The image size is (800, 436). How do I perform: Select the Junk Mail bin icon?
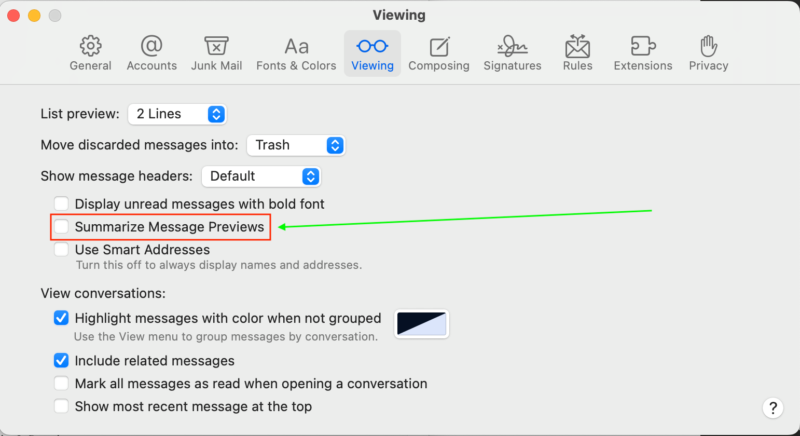point(216,46)
